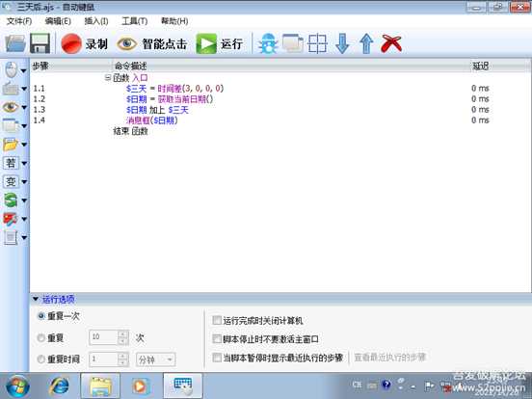532x399 pixels.
Task: Select step 1.3 $日期 加上 $三天 row
Action: pos(280,110)
